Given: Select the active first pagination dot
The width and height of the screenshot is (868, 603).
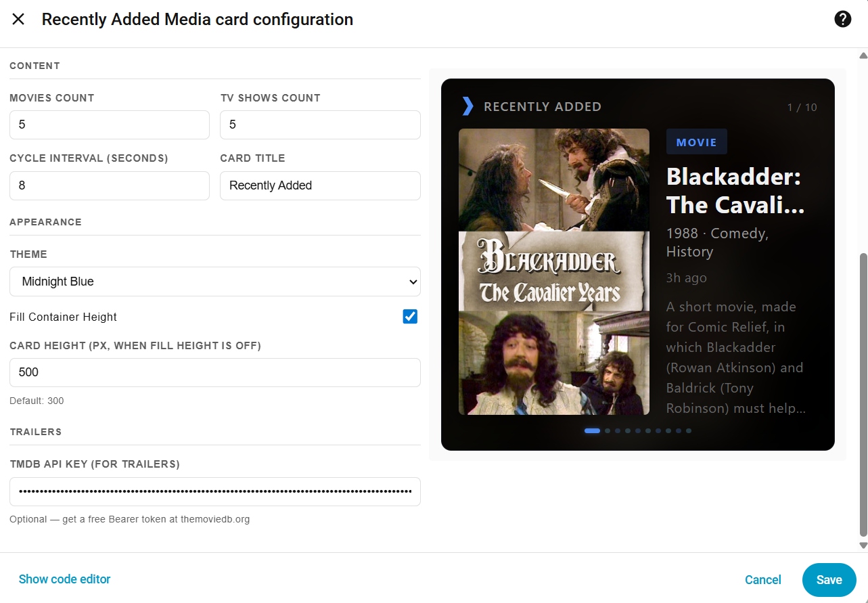Looking at the screenshot, I should 592,430.
